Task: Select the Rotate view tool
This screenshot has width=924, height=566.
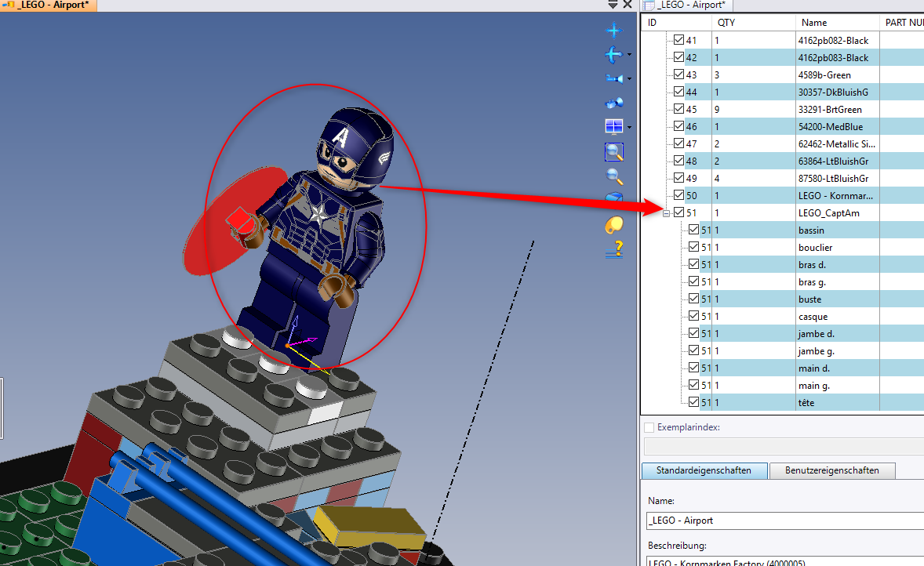Action: tap(613, 55)
